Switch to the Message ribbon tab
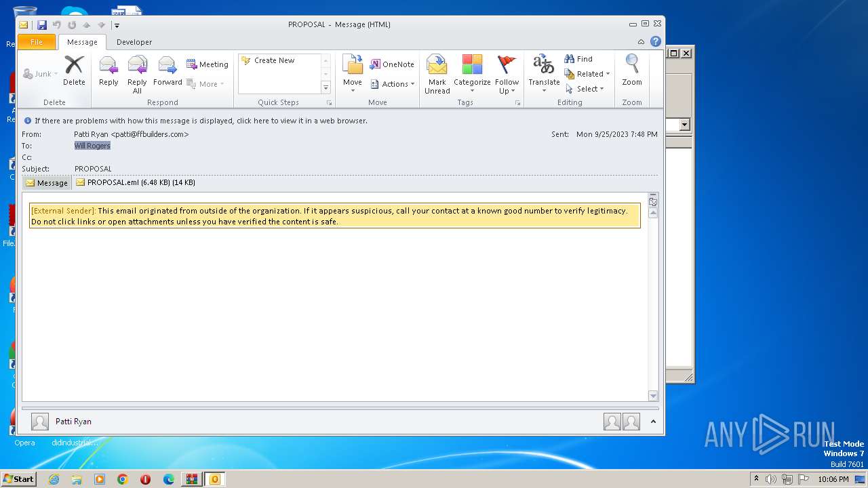The width and height of the screenshot is (868, 488). pyautogui.click(x=82, y=42)
